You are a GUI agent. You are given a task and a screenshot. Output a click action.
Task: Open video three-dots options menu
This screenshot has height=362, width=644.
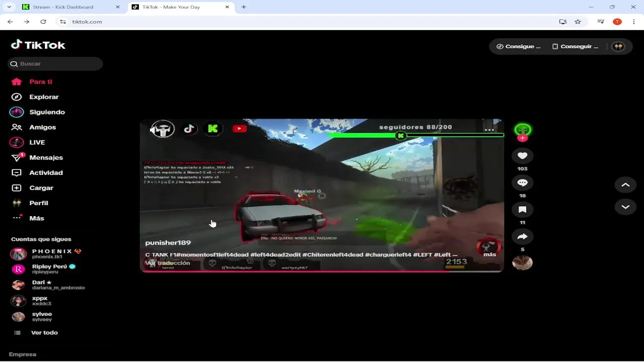point(489,130)
